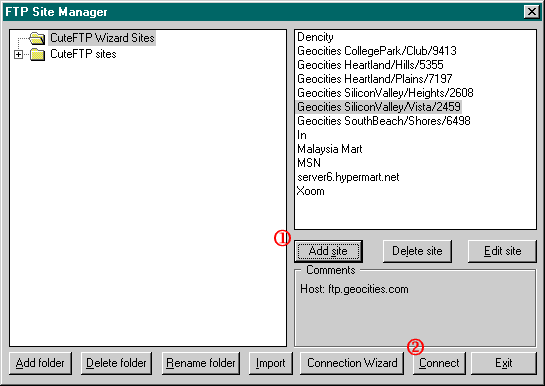Image resolution: width=545 pixels, height=386 pixels.
Task: Select Geocities Heartland/Hills/5355 site
Action: (370, 65)
